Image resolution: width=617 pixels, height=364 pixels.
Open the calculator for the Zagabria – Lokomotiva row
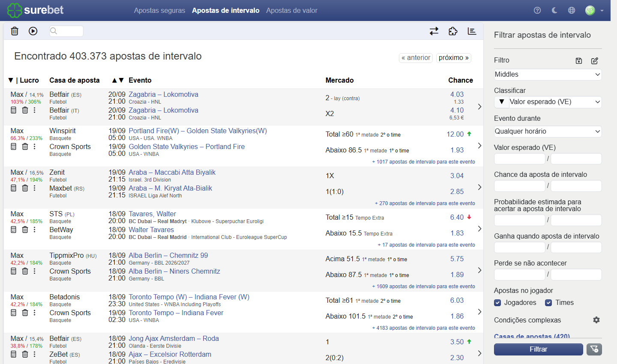click(x=13, y=110)
